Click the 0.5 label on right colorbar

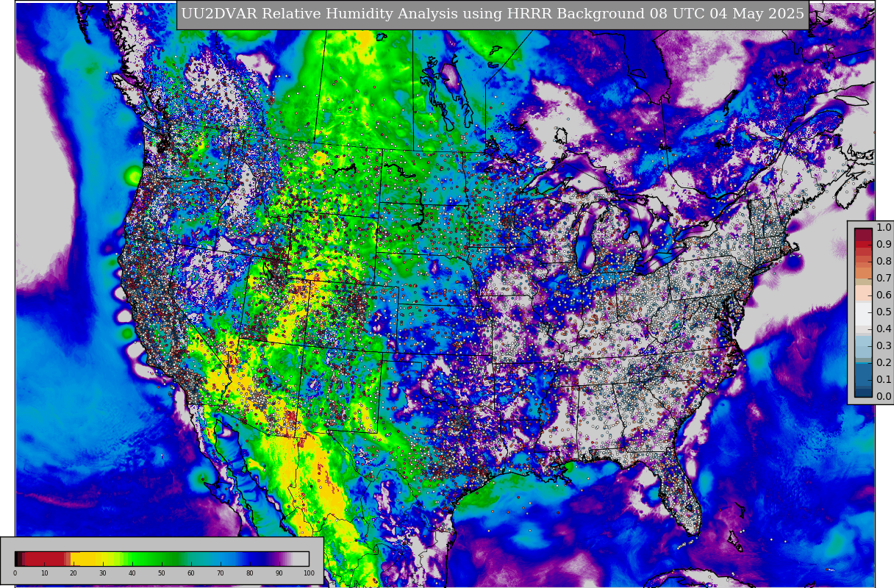click(x=884, y=312)
